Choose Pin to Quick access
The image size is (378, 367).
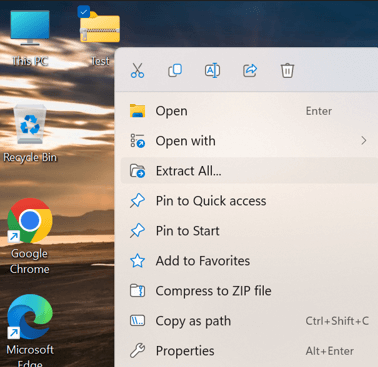click(x=249, y=201)
